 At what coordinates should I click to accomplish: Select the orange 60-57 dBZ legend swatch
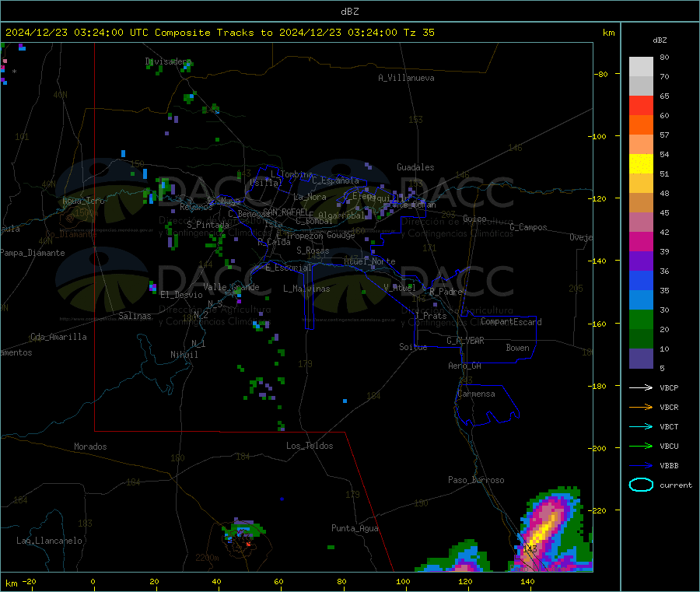(641, 125)
